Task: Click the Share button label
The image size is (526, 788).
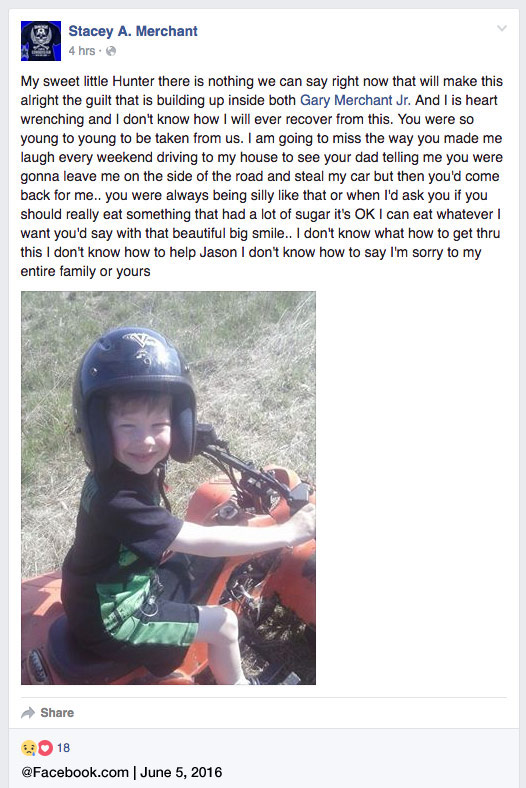Action: 57,713
